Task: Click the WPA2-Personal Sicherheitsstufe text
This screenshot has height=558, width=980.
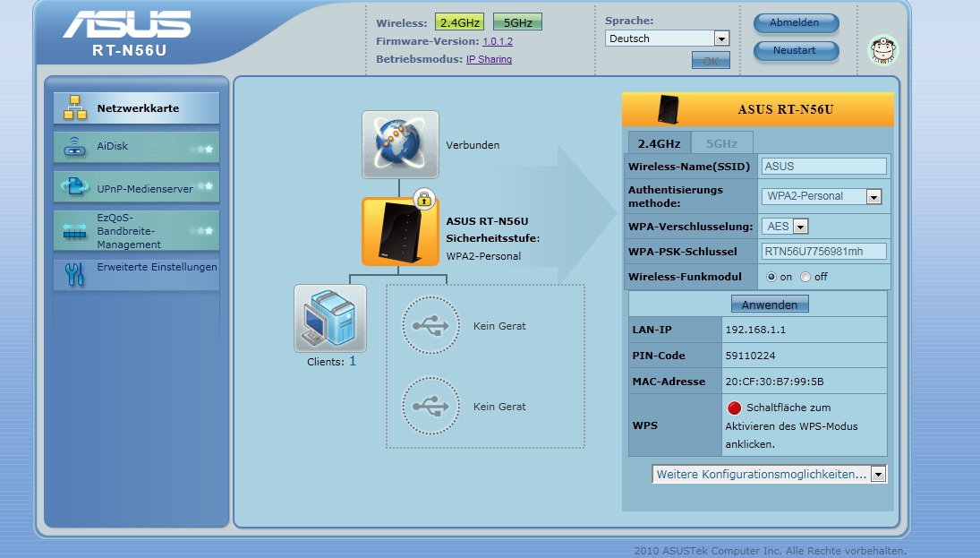Action: point(483,256)
